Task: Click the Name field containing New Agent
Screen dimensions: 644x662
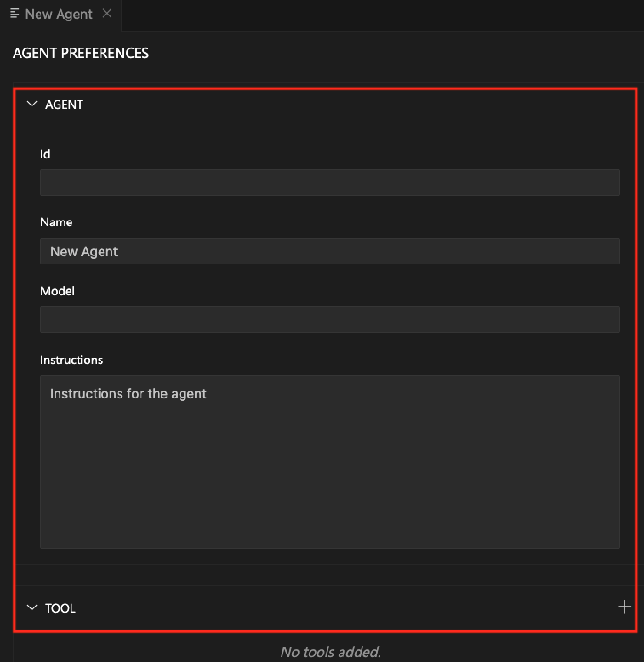Action: coord(329,251)
